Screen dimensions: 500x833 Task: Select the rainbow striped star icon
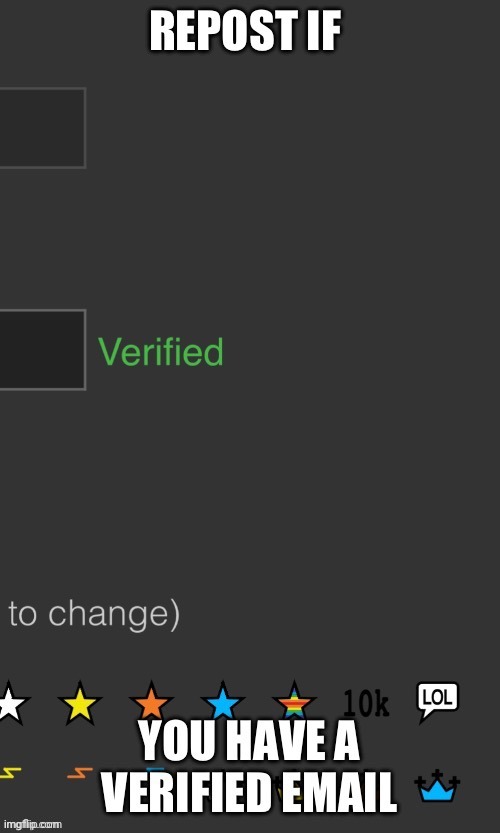pos(294,703)
